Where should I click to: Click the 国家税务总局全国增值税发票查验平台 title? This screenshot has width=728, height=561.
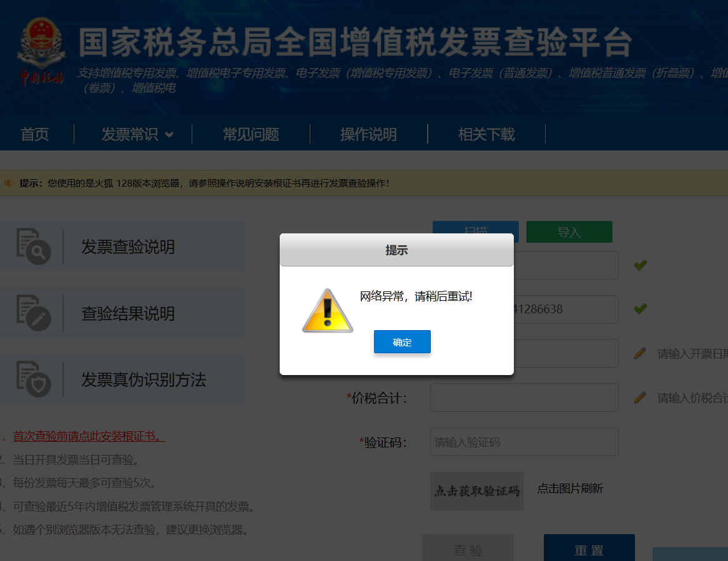pos(356,42)
